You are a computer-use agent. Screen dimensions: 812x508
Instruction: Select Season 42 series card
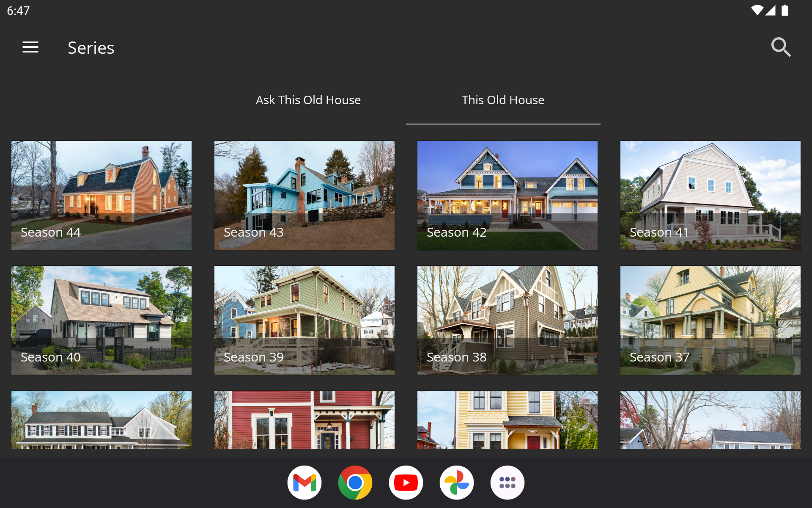click(x=507, y=196)
